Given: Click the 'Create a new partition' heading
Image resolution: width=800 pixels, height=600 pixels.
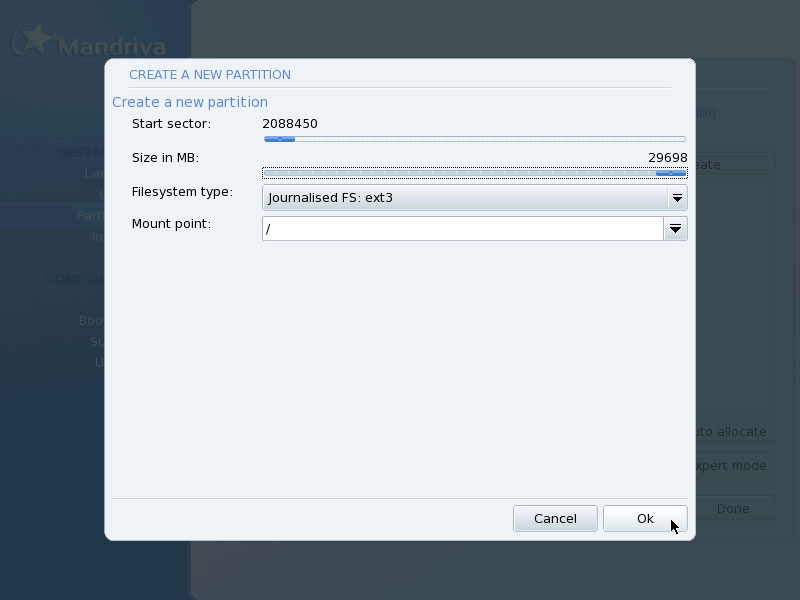Looking at the screenshot, I should pos(190,102).
